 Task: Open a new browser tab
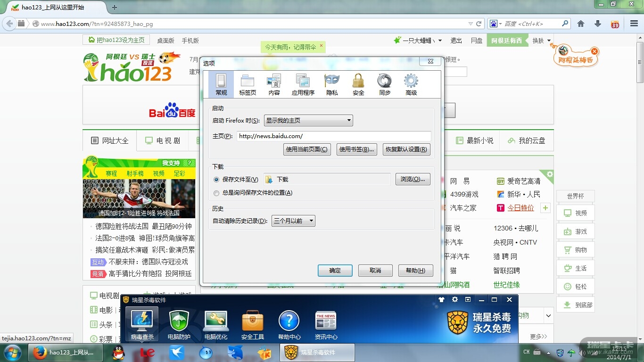(x=115, y=8)
